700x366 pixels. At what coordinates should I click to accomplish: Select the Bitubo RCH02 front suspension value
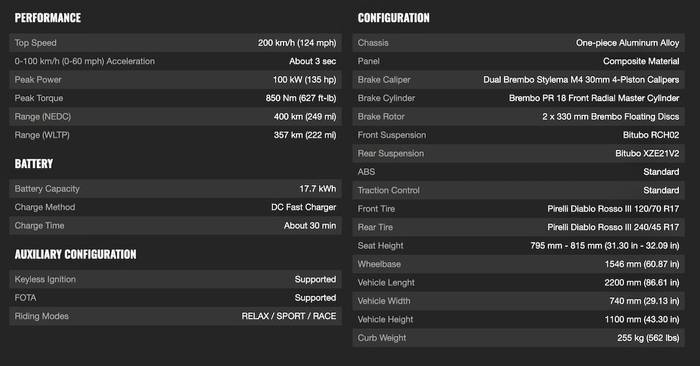coord(651,135)
